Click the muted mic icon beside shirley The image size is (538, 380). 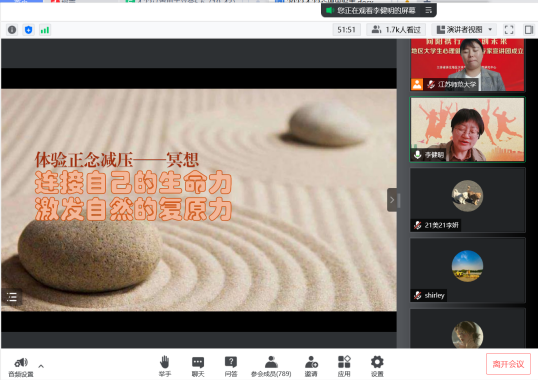point(418,295)
